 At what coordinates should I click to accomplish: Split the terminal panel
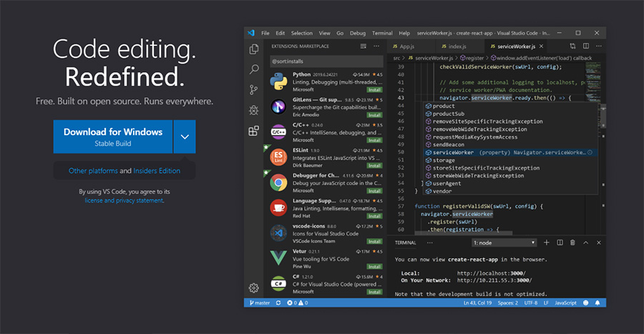point(560,242)
